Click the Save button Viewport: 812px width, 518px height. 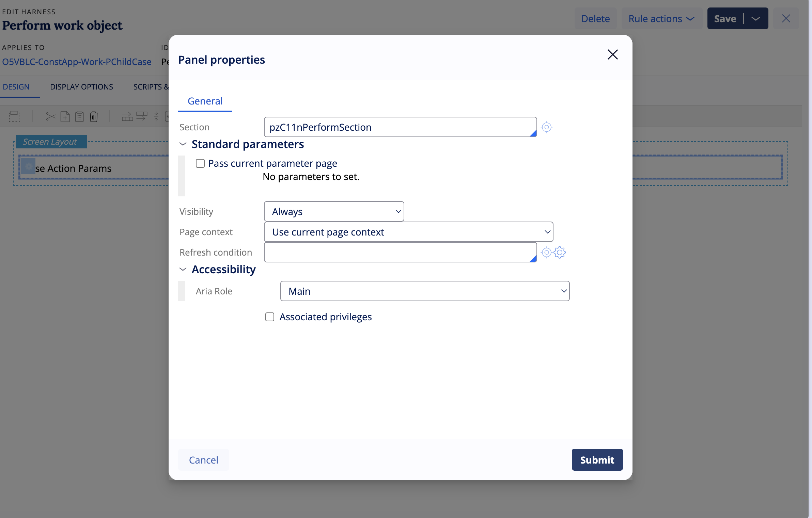725,18
